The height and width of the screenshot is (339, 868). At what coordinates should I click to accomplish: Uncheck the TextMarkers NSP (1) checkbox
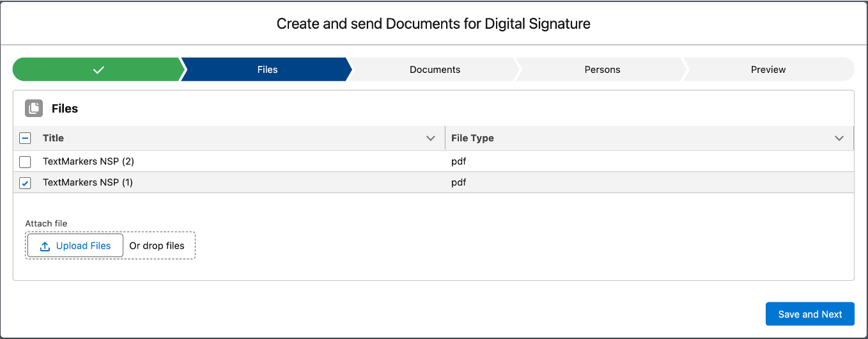[25, 183]
